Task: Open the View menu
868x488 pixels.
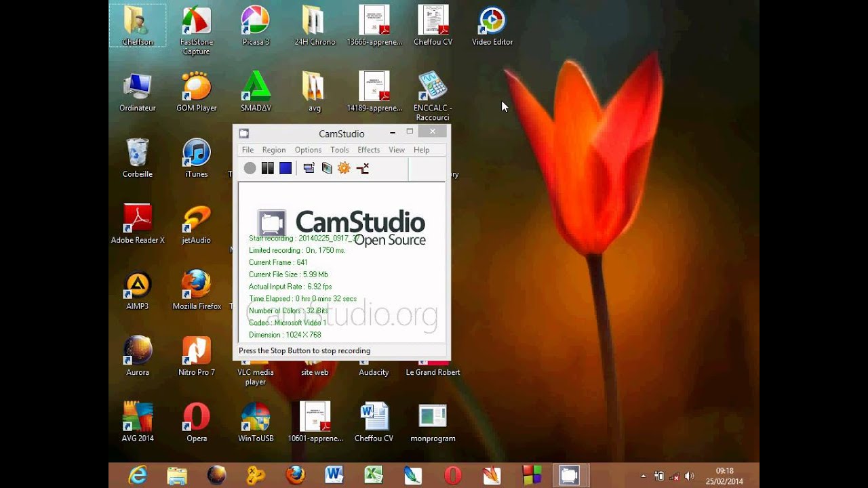Action: 397,150
